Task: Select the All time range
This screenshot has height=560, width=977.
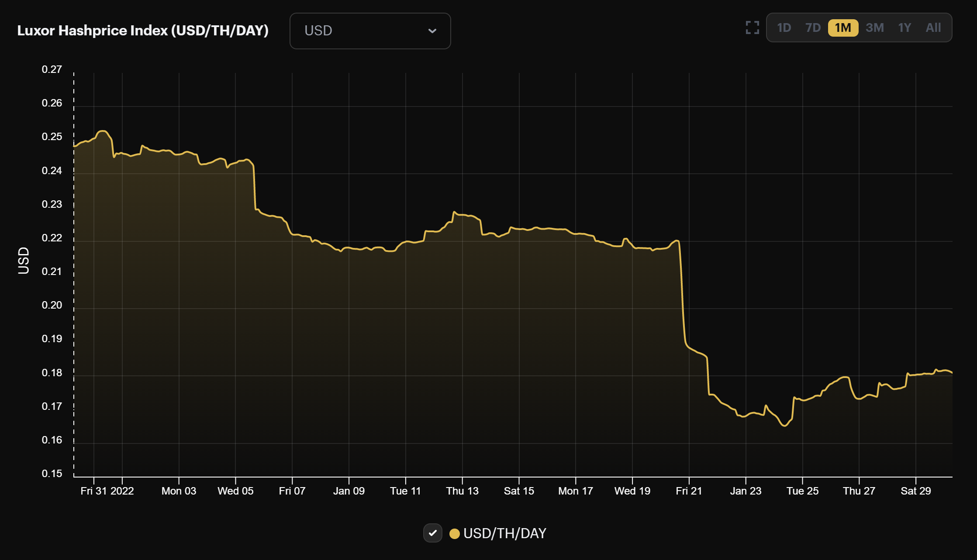Action: (933, 28)
